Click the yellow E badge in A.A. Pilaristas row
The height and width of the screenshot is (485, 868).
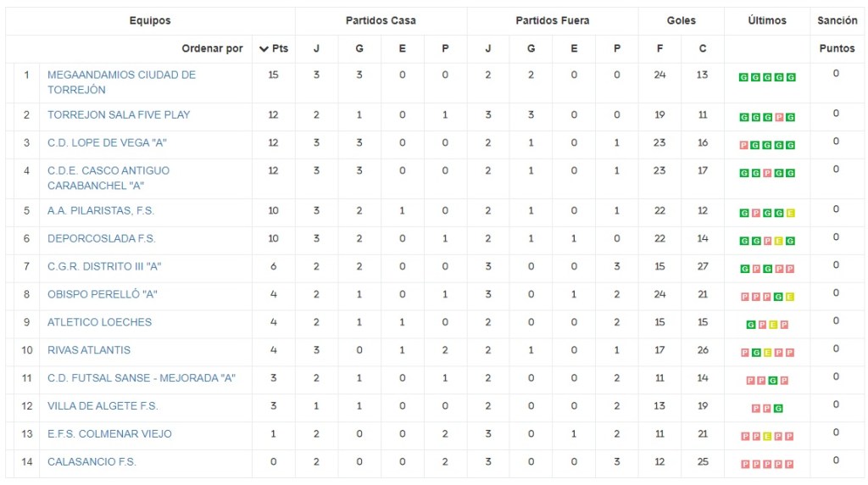click(791, 213)
